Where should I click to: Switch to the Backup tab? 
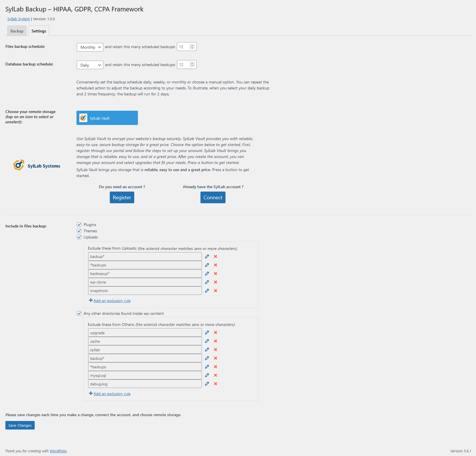pyautogui.click(x=17, y=31)
